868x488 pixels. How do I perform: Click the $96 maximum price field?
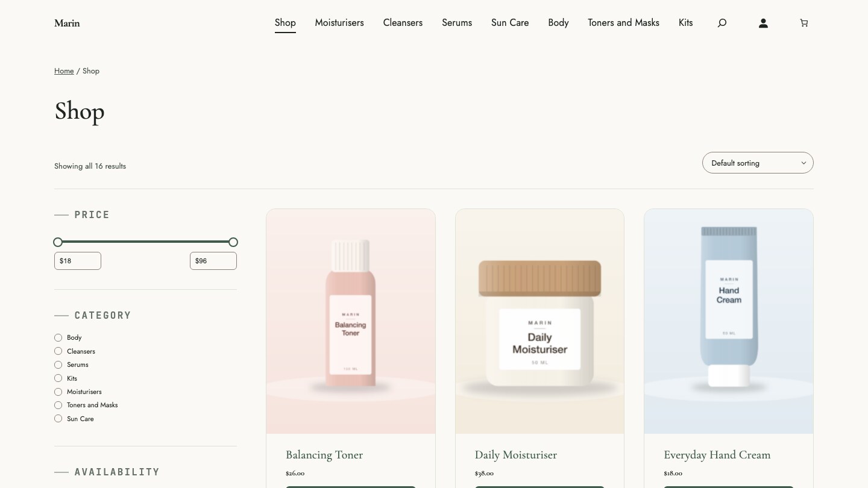[213, 261]
